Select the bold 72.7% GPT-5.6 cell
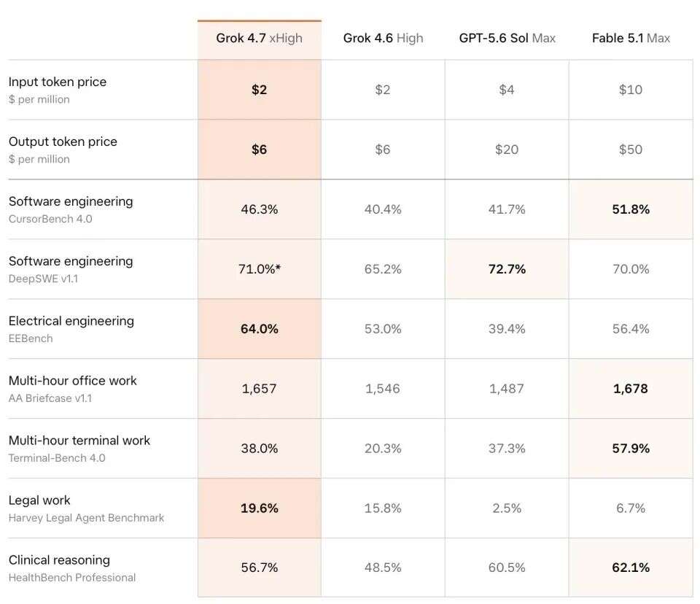The height and width of the screenshot is (604, 700). coord(507,269)
